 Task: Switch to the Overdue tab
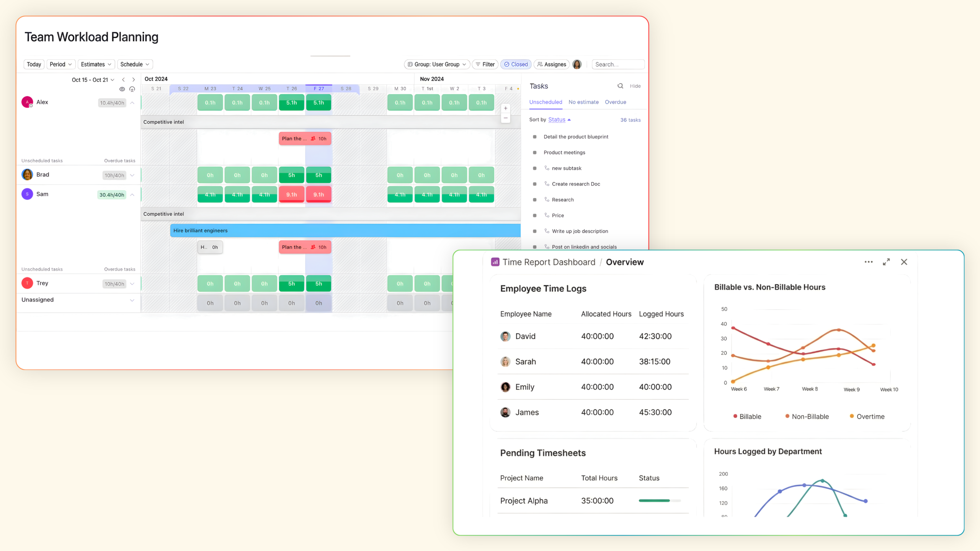point(616,102)
